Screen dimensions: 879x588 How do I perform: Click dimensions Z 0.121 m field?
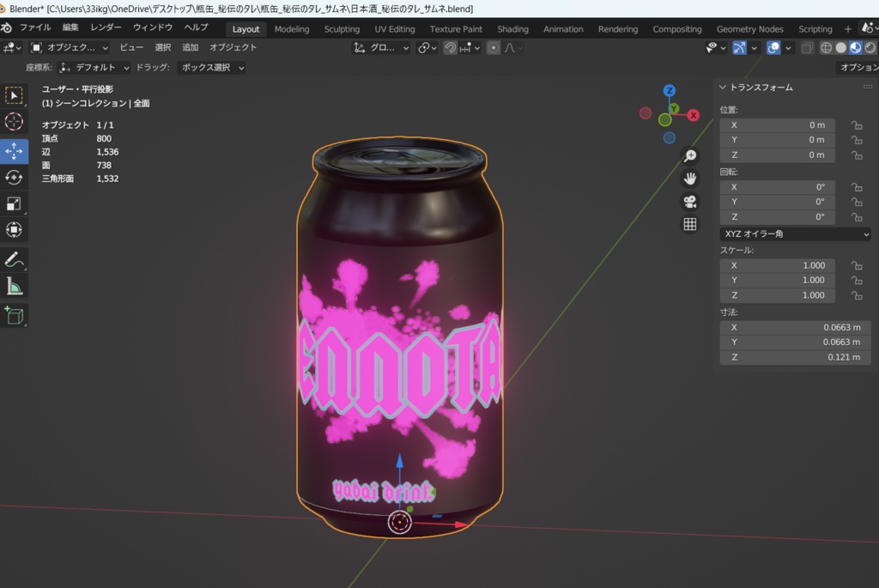click(796, 357)
